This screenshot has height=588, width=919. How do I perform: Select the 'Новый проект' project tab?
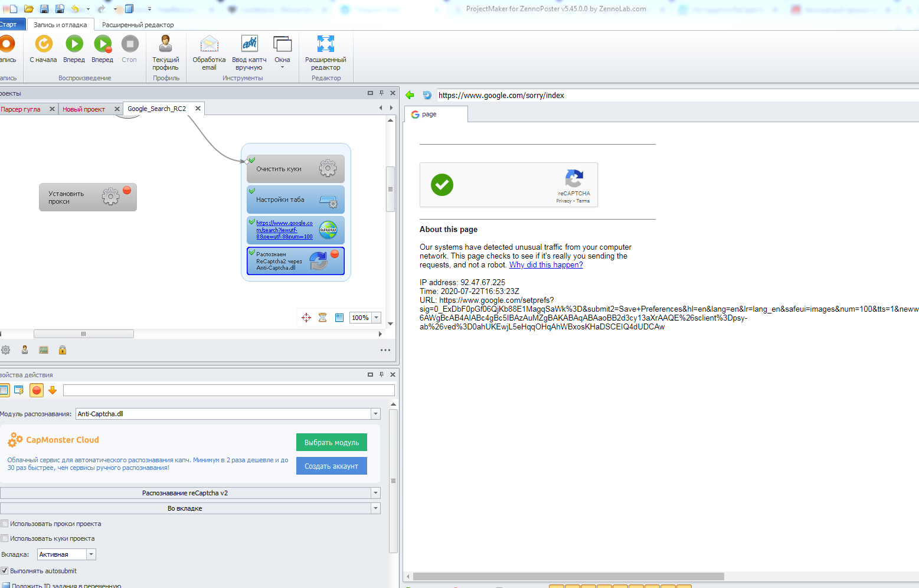pyautogui.click(x=84, y=109)
